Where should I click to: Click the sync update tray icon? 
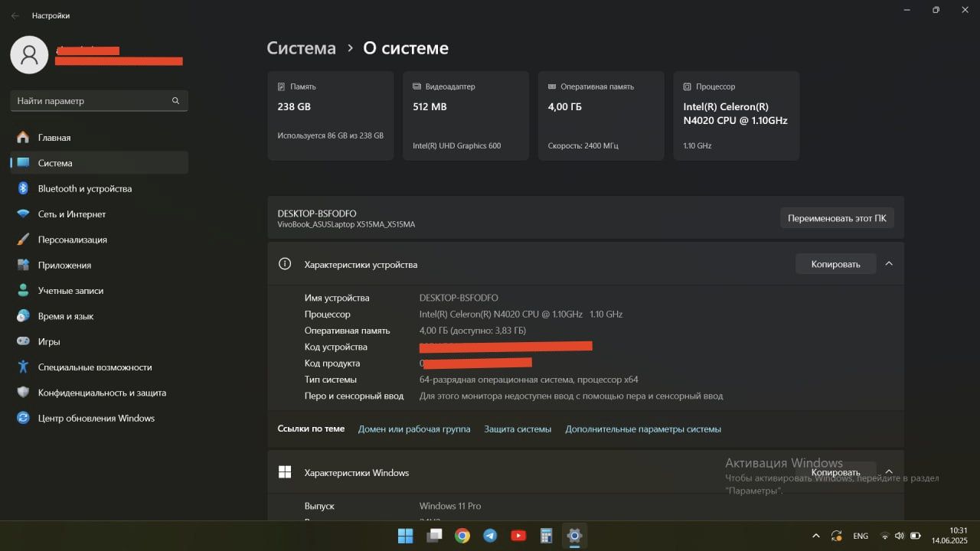(837, 536)
